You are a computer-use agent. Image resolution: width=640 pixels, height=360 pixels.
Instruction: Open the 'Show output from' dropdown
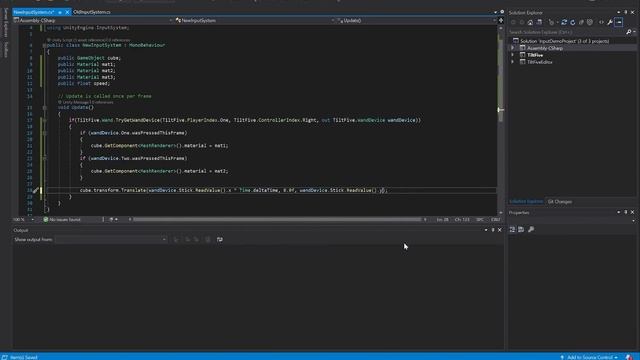coord(111,240)
